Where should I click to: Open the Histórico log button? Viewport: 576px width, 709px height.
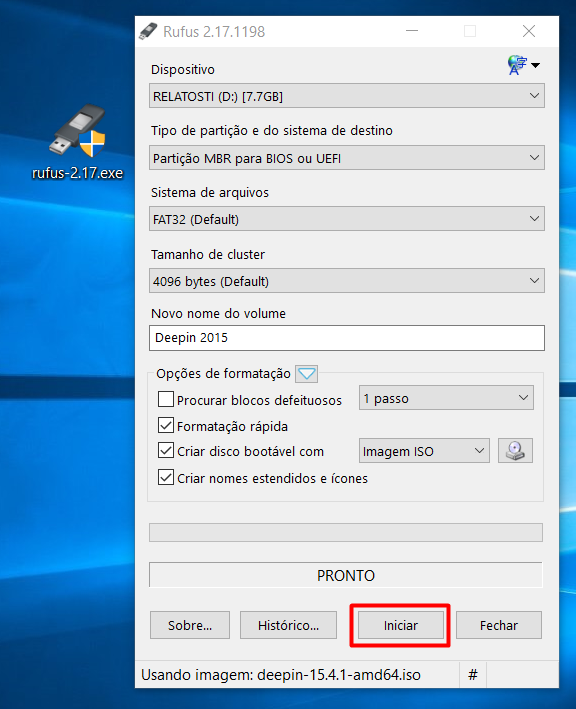point(288,625)
